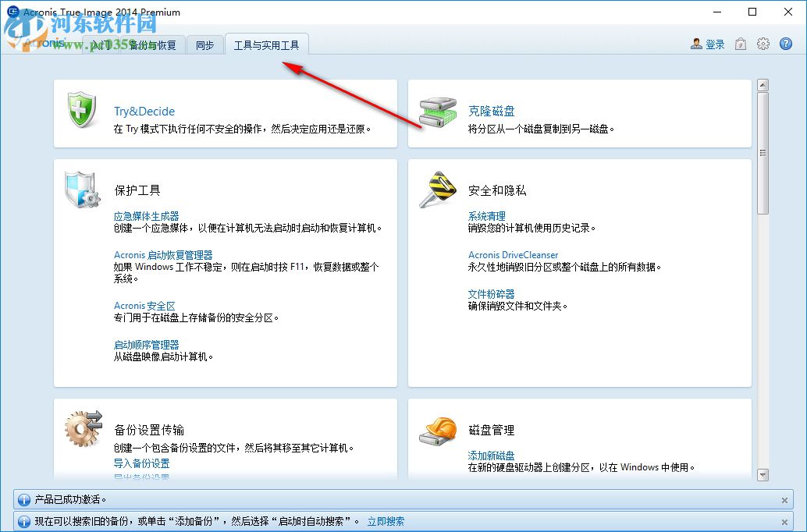This screenshot has width=807, height=532.
Task: Open the 同步 tab
Action: pos(204,45)
